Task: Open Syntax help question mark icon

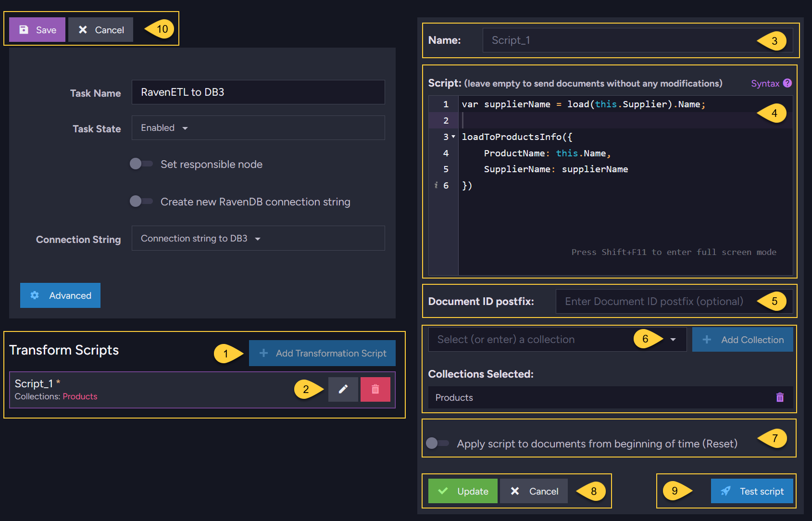Action: [x=787, y=83]
